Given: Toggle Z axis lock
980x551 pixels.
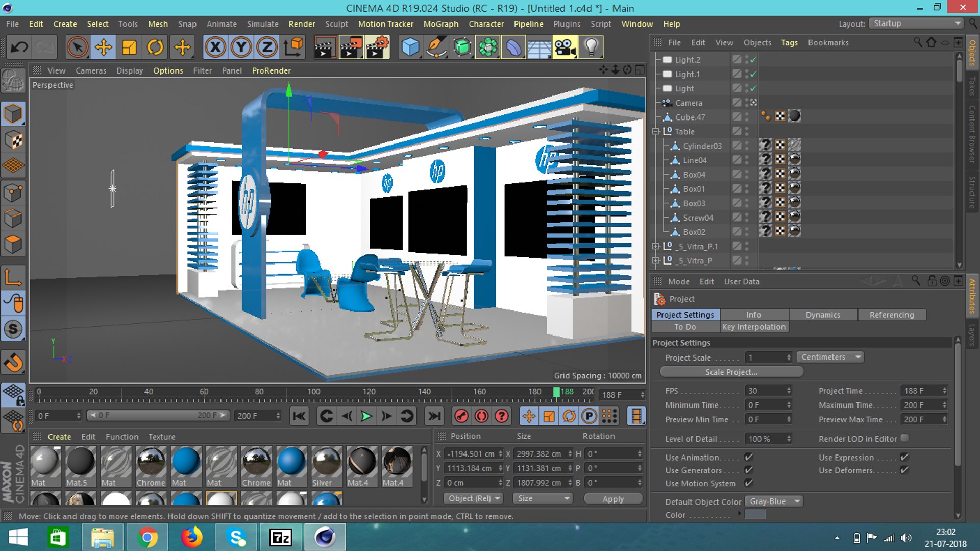Looking at the screenshot, I should tap(267, 47).
